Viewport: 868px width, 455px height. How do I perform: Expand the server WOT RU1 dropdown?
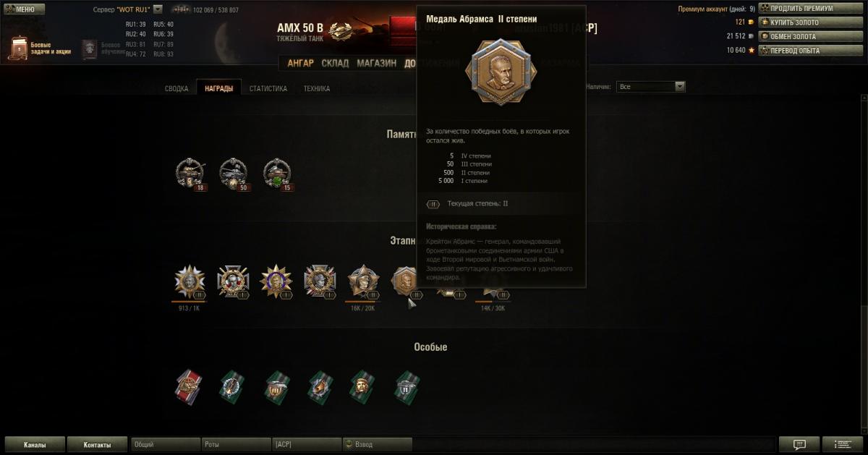[x=158, y=9]
